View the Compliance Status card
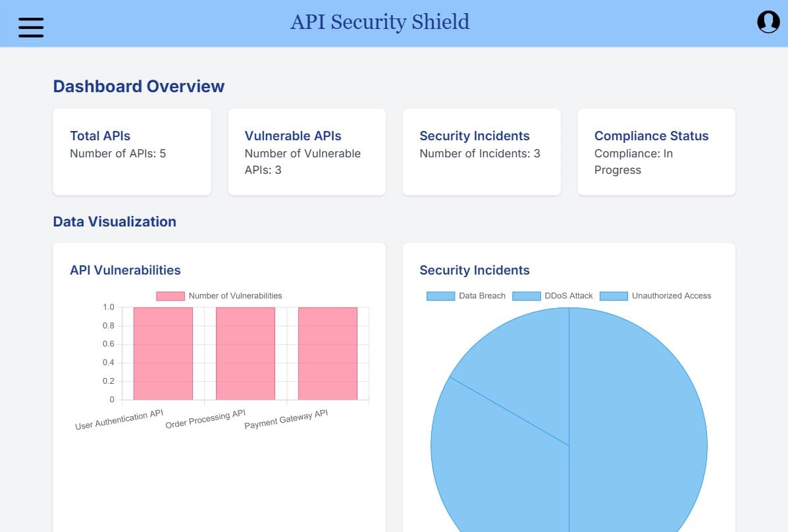Screen dimensions: 788x532 pyautogui.click(x=656, y=151)
